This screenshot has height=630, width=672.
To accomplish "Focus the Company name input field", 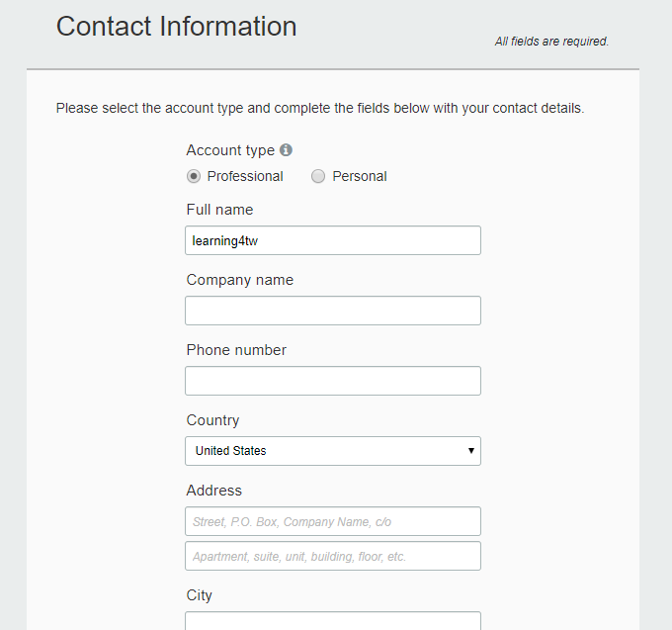I will coord(333,311).
